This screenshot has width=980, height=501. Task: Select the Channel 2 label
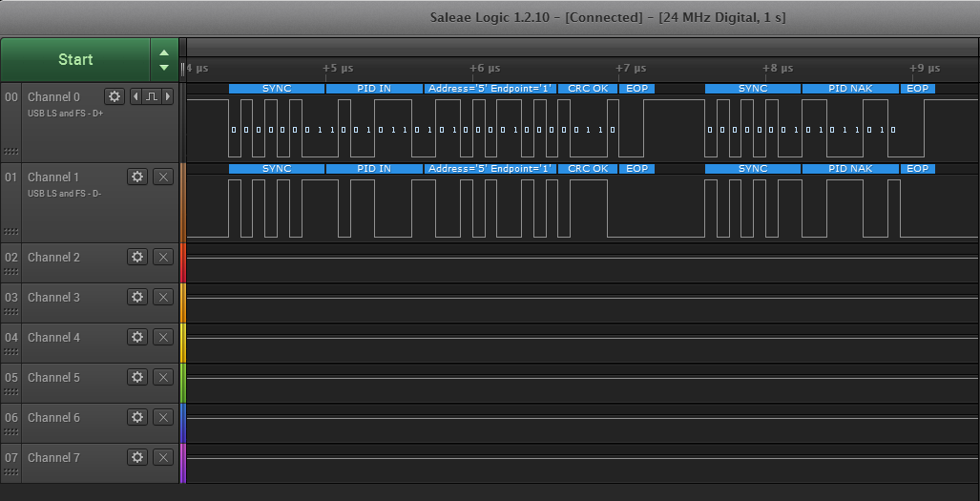53,257
